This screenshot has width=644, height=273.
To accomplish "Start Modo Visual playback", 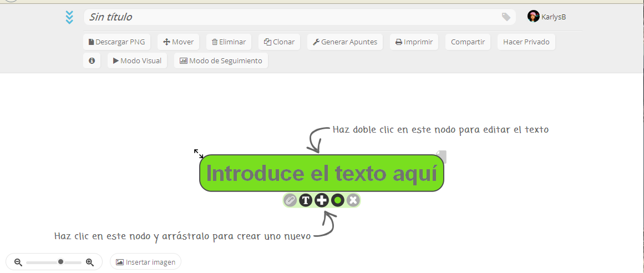I will (137, 61).
